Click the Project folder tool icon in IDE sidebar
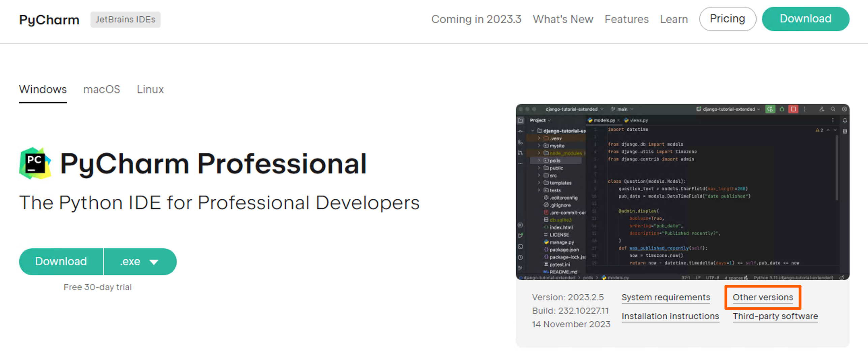The image size is (868, 359). (521, 120)
